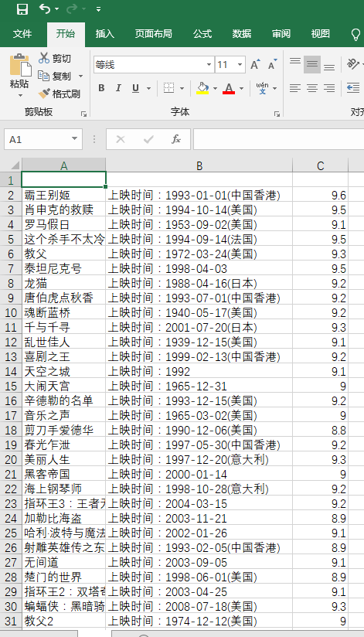Select row 14 header
Screen dimensions: 364x637
click(11, 371)
